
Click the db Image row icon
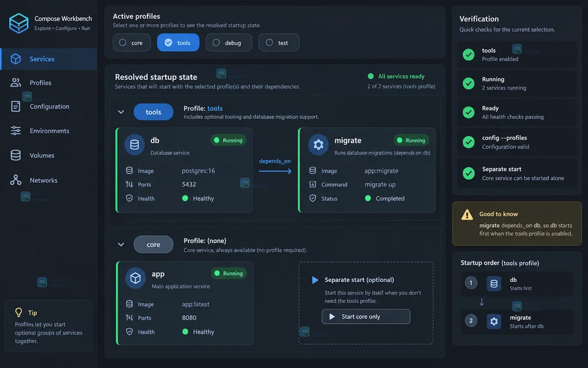tap(129, 170)
